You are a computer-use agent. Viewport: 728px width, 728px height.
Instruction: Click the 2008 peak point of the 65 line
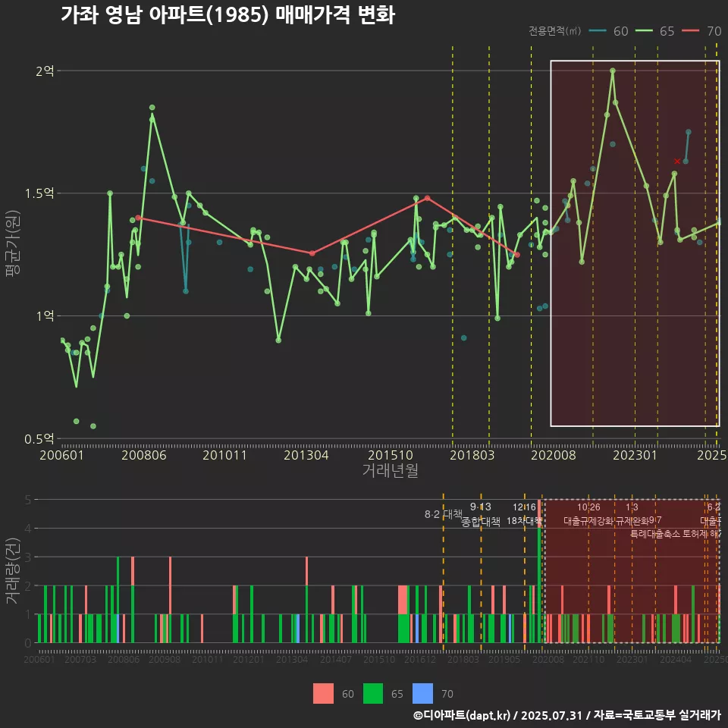tap(152, 108)
